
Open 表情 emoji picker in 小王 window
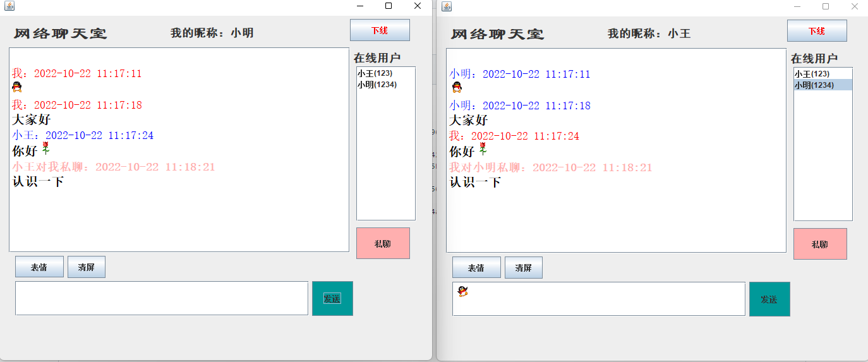point(476,268)
